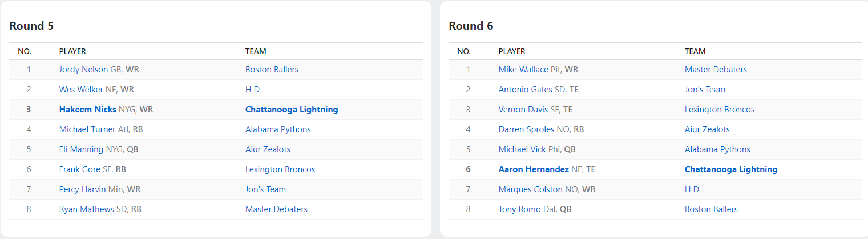Click Aiur Zealots team in Round 6
This screenshot has width=868, height=239.
point(707,129)
